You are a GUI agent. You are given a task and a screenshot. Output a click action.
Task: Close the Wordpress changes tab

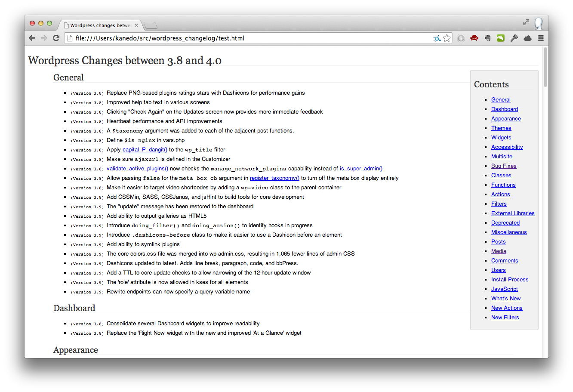tap(136, 25)
